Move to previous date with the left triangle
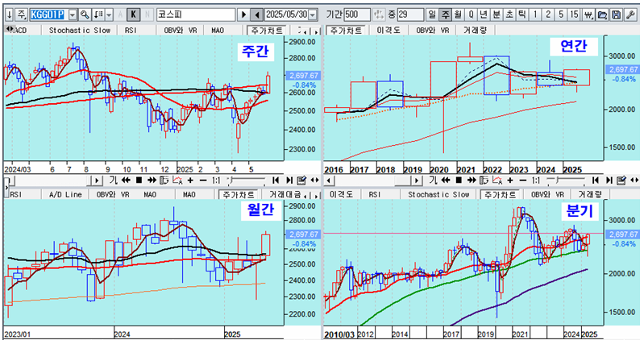 257,15
